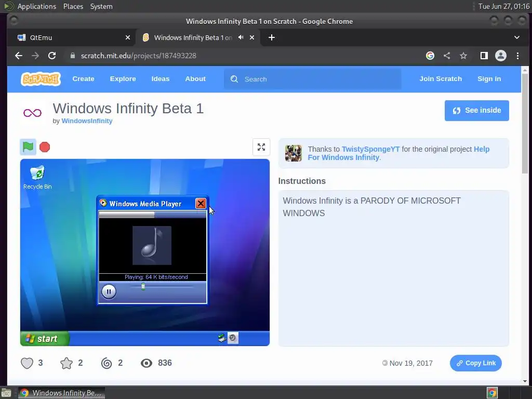Open Create in Scratch navigation

pos(83,79)
